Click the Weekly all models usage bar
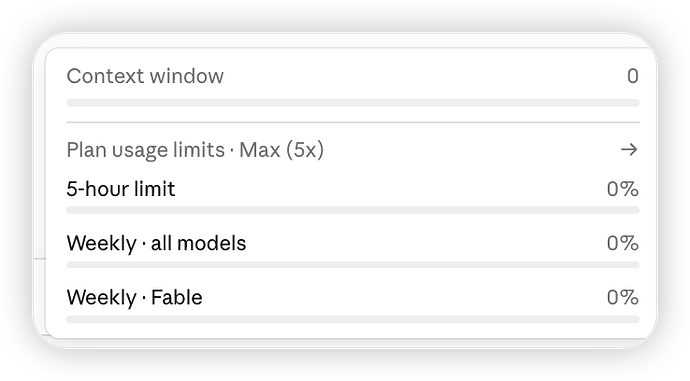 [x=352, y=265]
